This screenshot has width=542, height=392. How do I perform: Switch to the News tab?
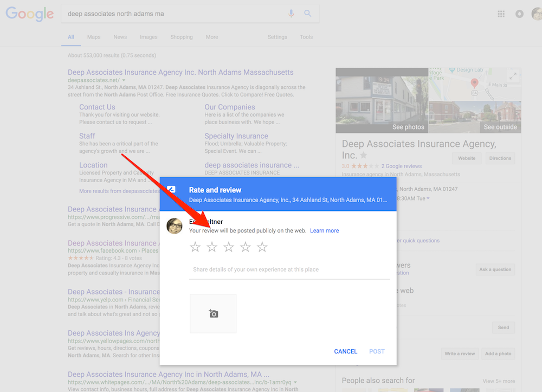click(120, 37)
